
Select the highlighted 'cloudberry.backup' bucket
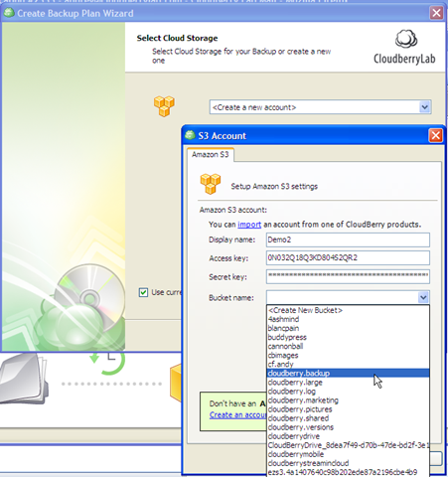[348, 374]
